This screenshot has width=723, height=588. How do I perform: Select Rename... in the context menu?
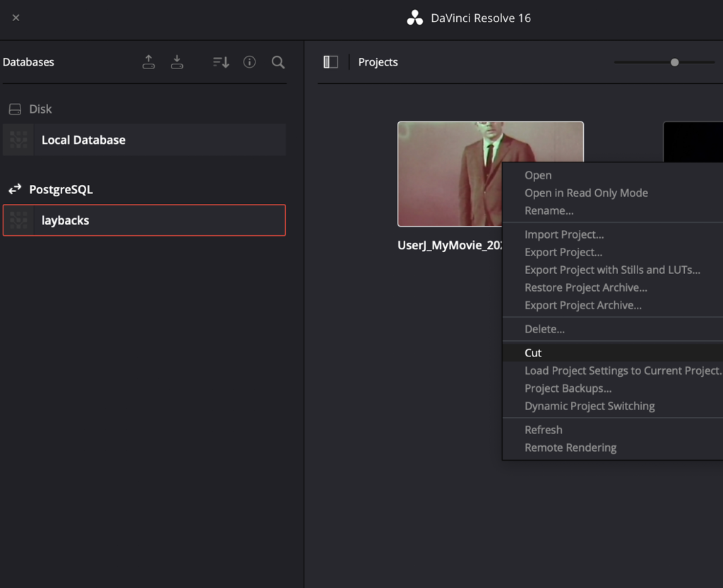549,210
